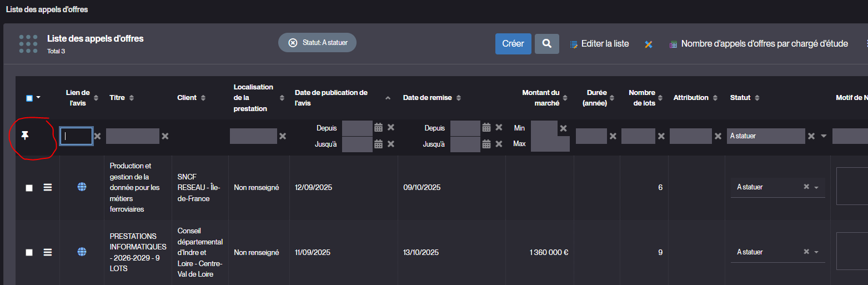This screenshot has width=868, height=285.
Task: Open hamburger menu for Production et gestion row
Action: click(x=48, y=188)
